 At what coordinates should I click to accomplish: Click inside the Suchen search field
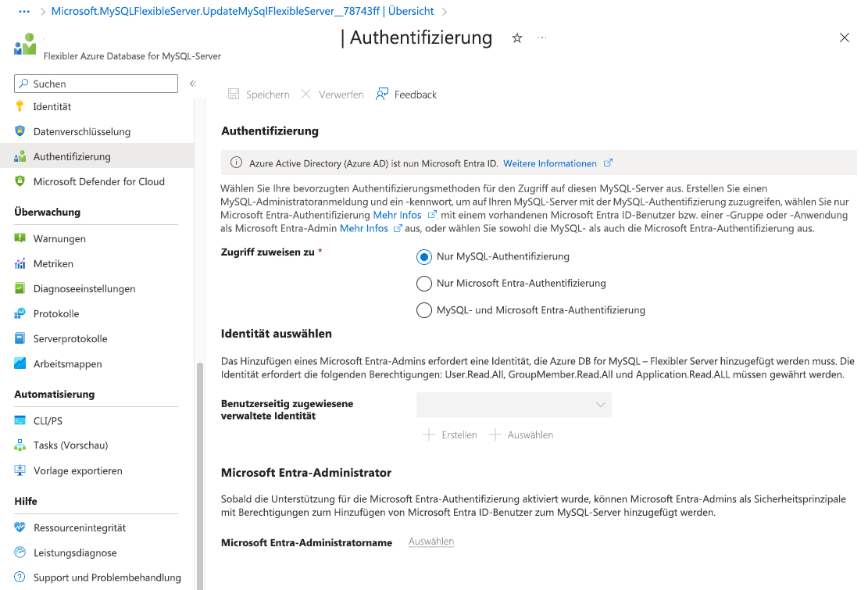click(95, 83)
